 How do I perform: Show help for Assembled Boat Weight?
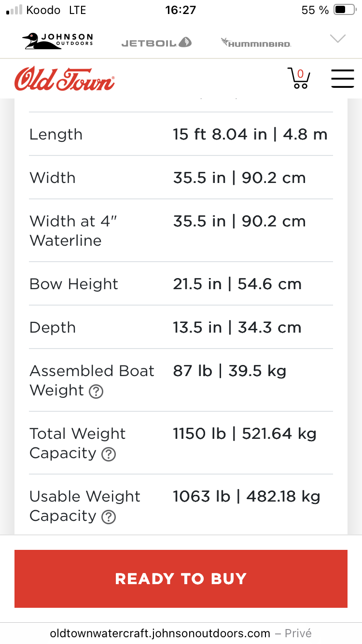tap(96, 392)
